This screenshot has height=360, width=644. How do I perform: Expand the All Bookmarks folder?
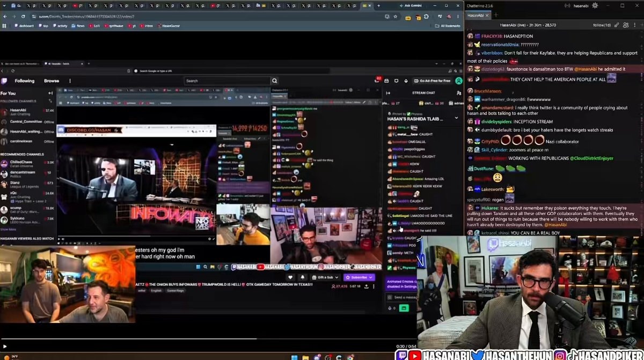[x=448, y=26]
